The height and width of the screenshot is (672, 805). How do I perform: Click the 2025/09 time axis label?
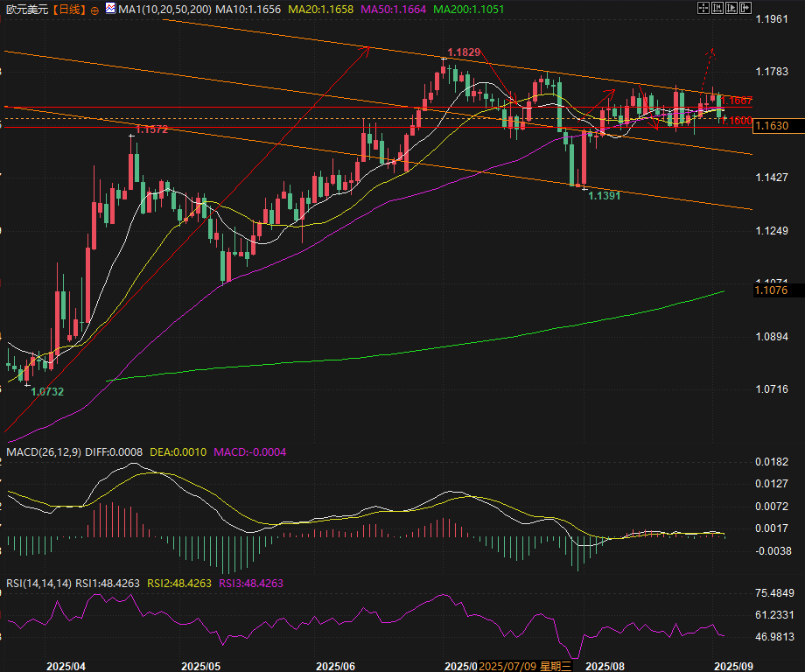click(x=733, y=667)
